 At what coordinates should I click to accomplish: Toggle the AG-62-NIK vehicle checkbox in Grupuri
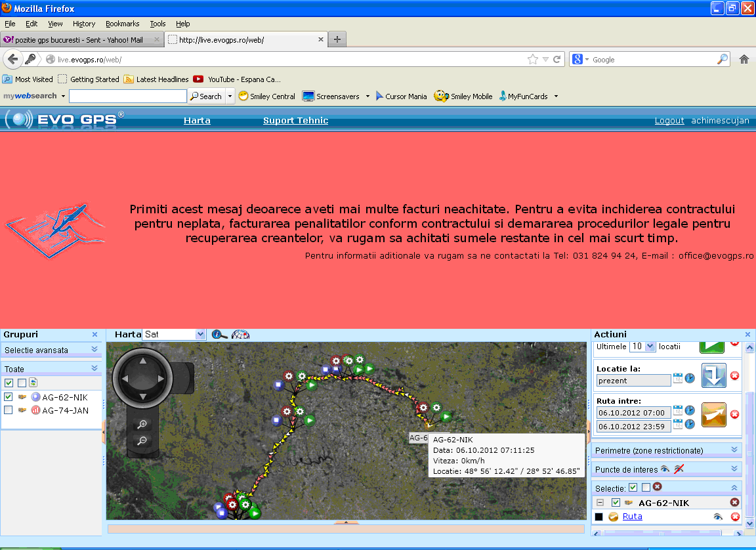point(8,396)
